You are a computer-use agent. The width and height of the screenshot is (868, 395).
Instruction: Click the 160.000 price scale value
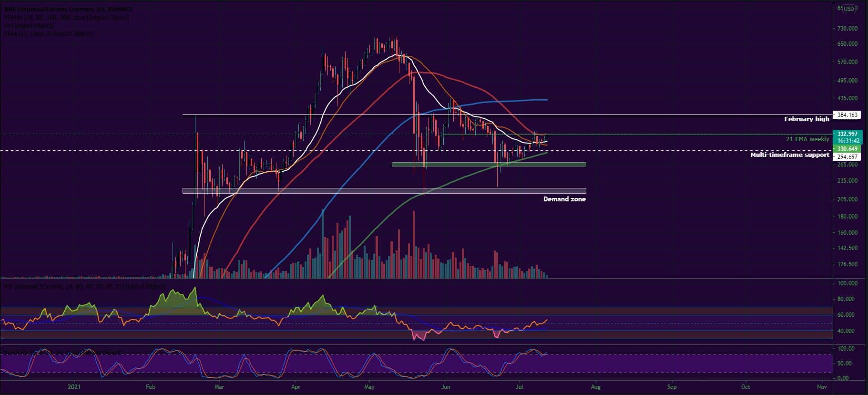(x=847, y=233)
